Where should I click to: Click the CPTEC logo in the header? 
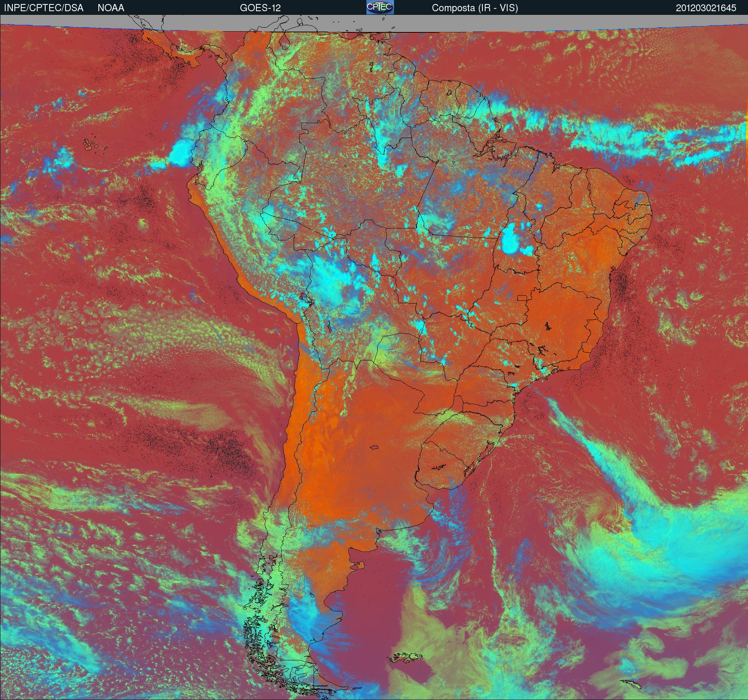tap(380, 7)
